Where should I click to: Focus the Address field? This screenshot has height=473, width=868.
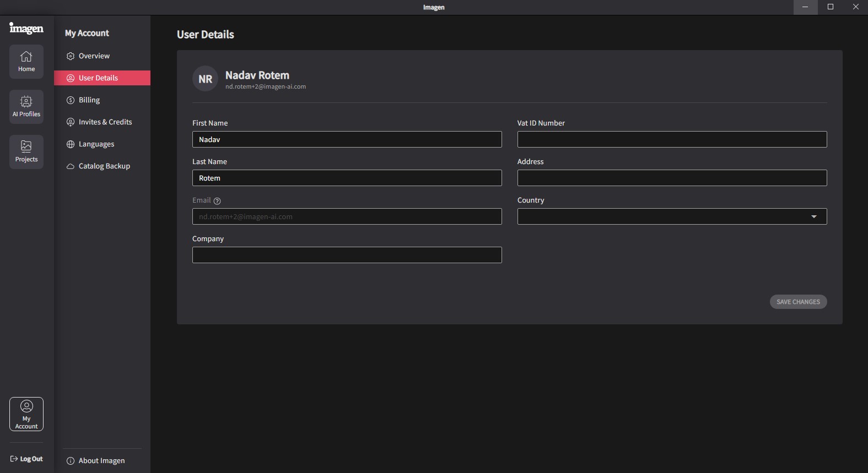[672, 178]
